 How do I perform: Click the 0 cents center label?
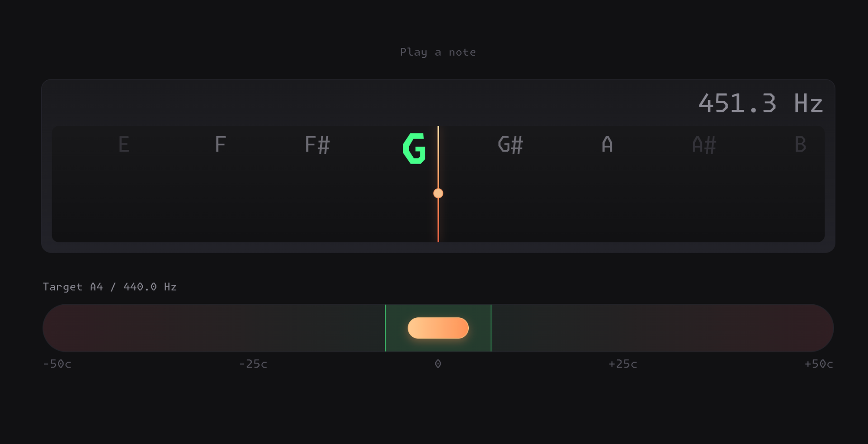click(438, 364)
